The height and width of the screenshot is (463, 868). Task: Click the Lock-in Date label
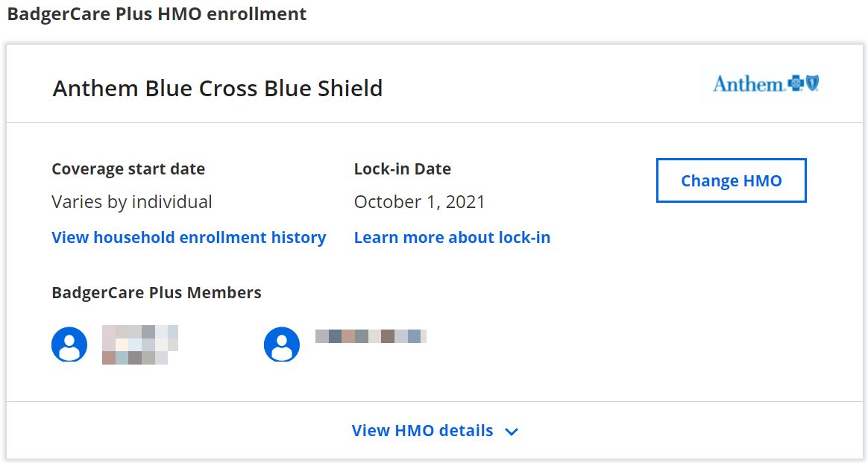pos(403,169)
